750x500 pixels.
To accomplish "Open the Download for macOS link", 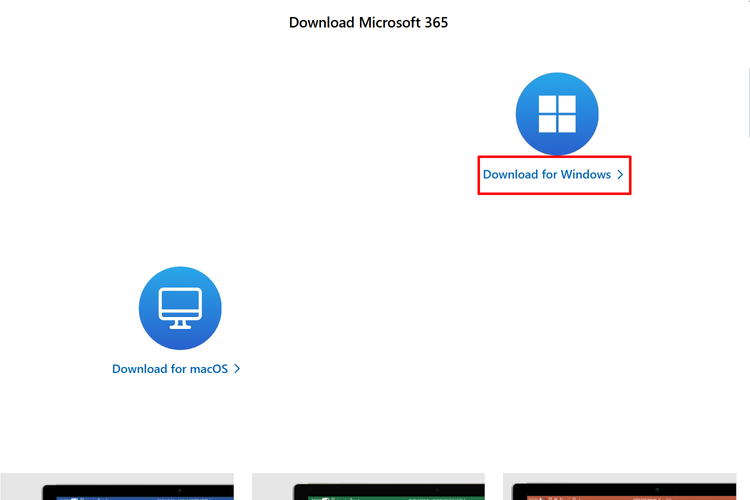I will pyautogui.click(x=176, y=369).
